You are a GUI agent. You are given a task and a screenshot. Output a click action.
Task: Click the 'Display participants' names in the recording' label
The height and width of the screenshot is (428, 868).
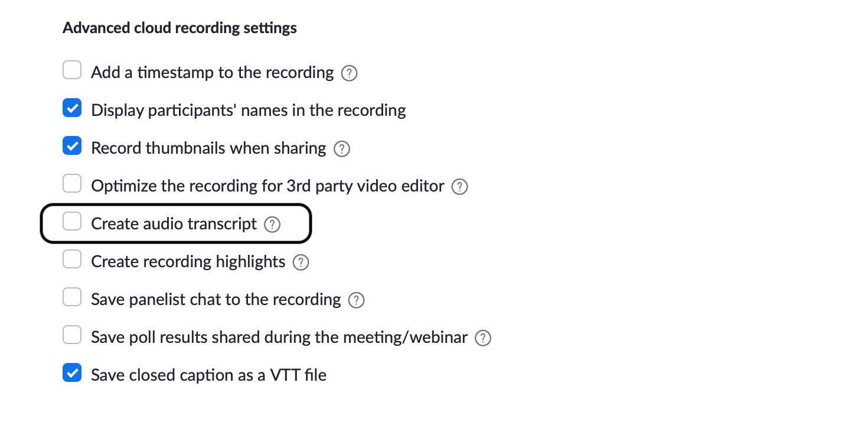click(x=248, y=110)
